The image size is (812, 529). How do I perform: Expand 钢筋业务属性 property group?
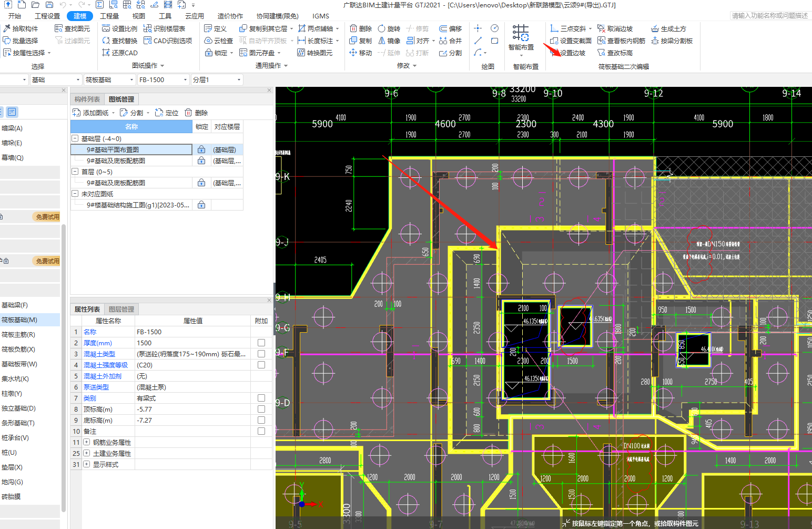click(x=87, y=442)
